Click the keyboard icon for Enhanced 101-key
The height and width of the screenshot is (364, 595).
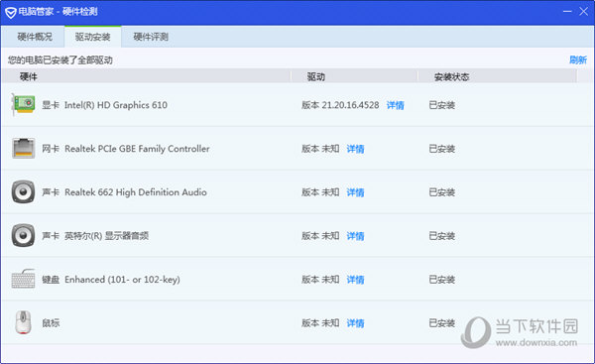tap(23, 279)
